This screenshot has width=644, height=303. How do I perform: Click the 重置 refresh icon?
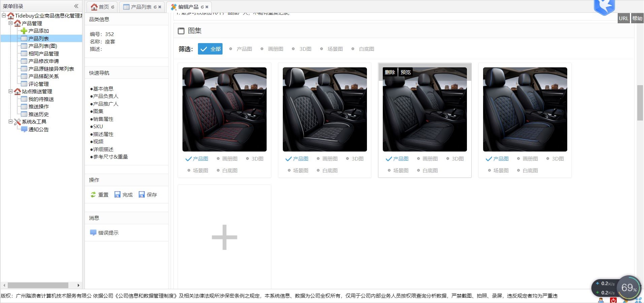click(93, 195)
